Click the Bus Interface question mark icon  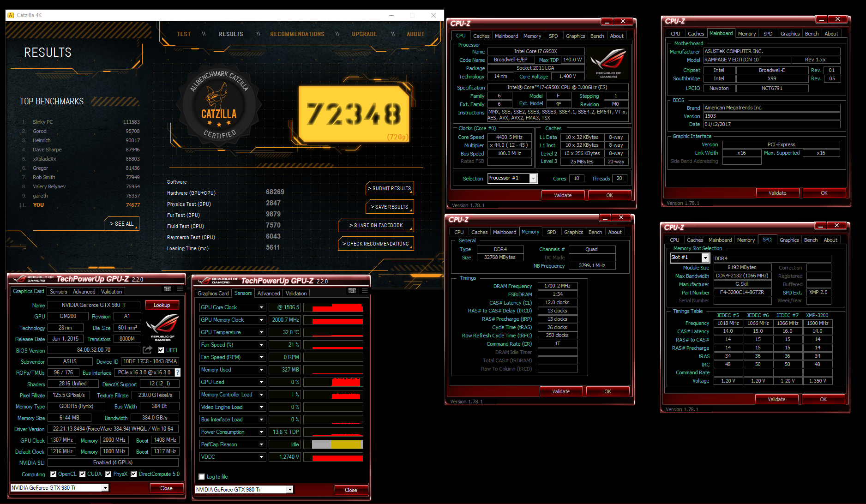pos(178,372)
